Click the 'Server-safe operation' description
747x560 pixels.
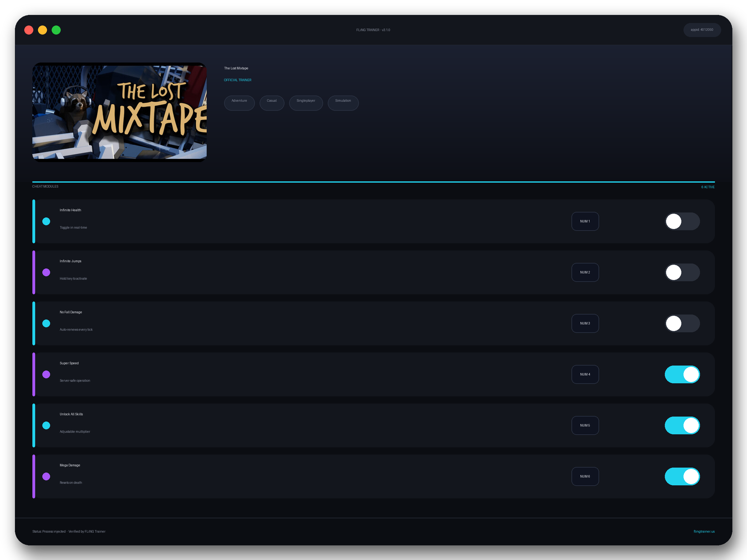tap(75, 380)
